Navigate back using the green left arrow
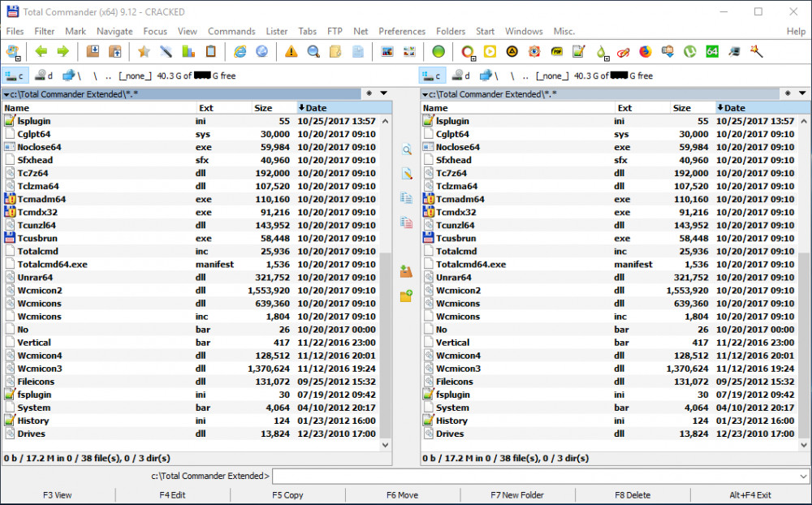 coord(40,51)
